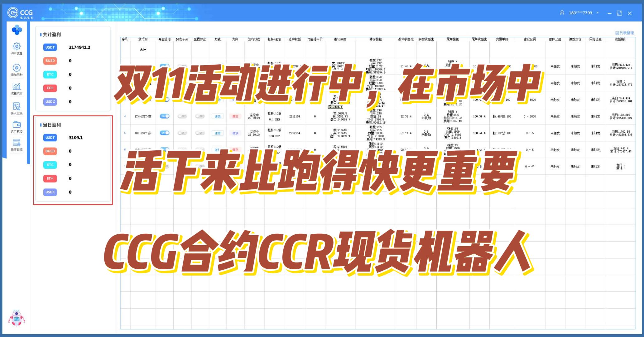
Task: Click the 收益统计 column header
Action: point(620,39)
